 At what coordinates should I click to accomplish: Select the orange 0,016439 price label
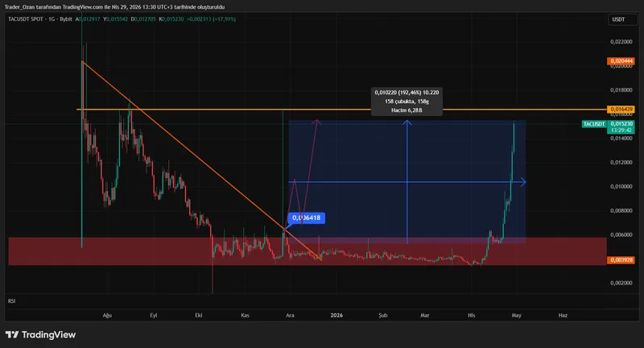621,110
